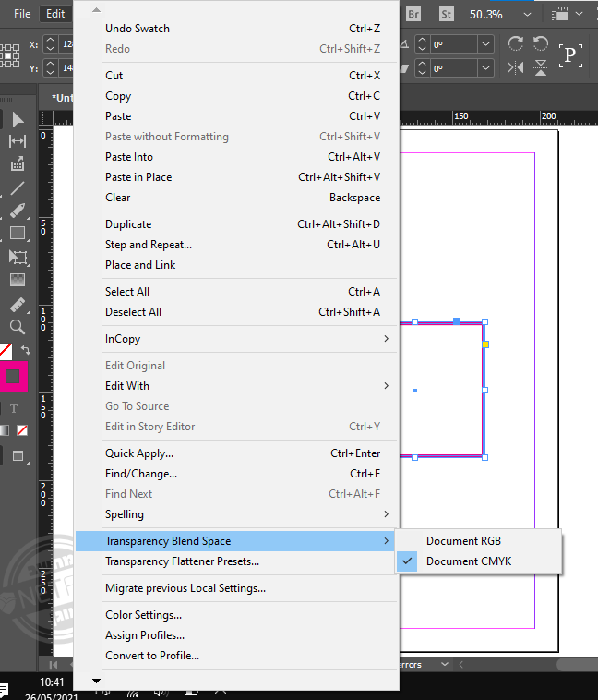The image size is (598, 700).
Task: Click the rotation angle input field
Action: (454, 44)
